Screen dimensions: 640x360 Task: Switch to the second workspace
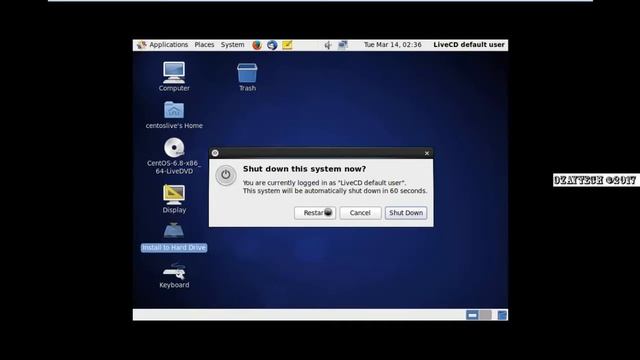point(485,315)
